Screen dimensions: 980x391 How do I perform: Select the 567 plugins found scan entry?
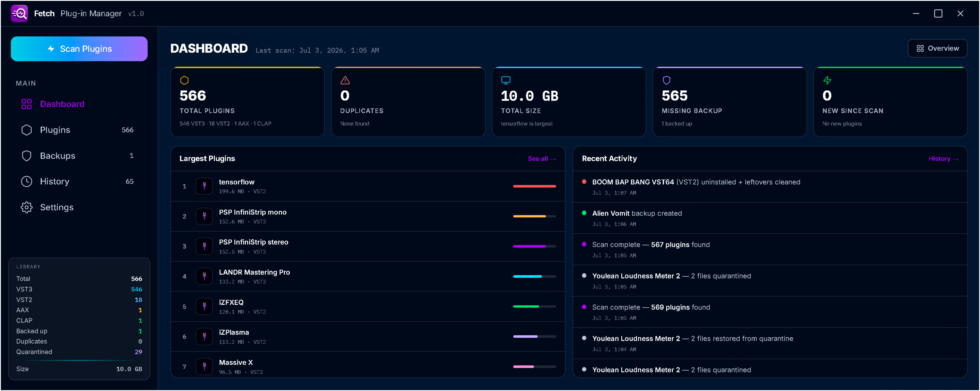tap(770, 249)
